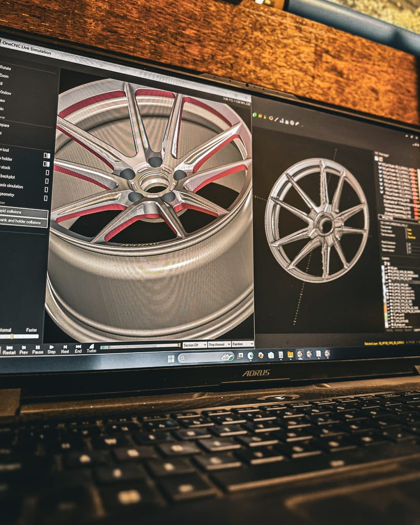Click the wheel model in the CAD viewport
The width and height of the screenshot is (420, 525).
pyautogui.click(x=317, y=220)
